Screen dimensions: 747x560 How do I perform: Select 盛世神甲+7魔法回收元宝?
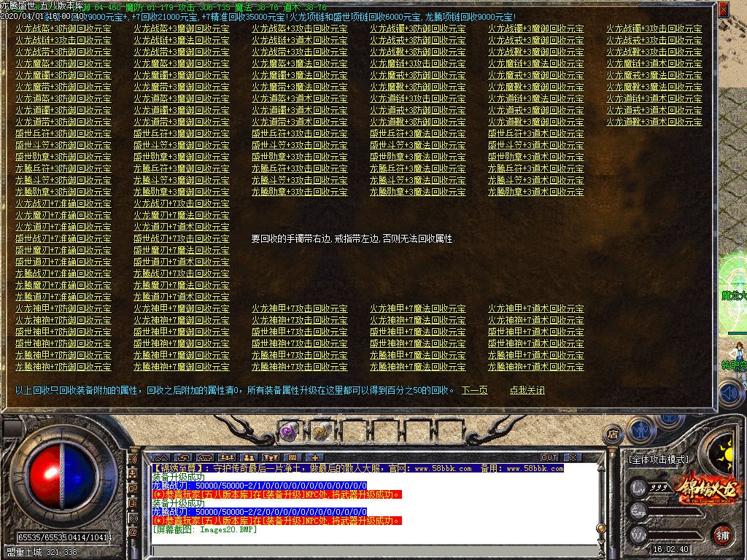[x=417, y=332]
